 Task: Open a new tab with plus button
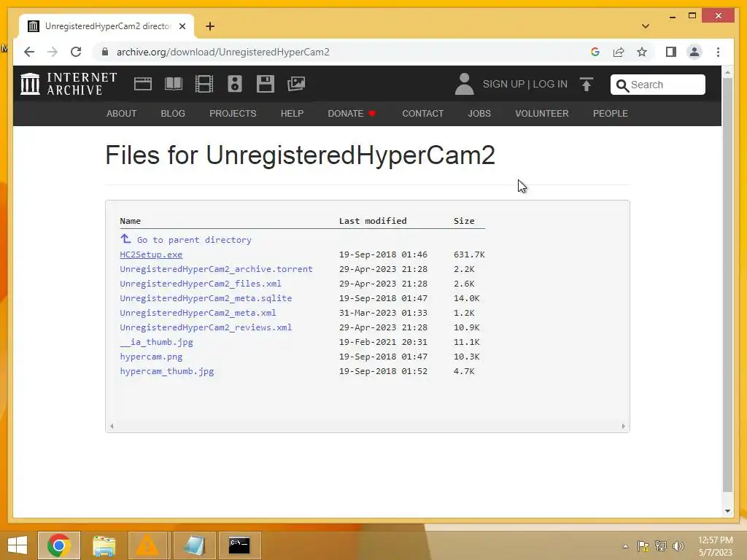point(210,26)
